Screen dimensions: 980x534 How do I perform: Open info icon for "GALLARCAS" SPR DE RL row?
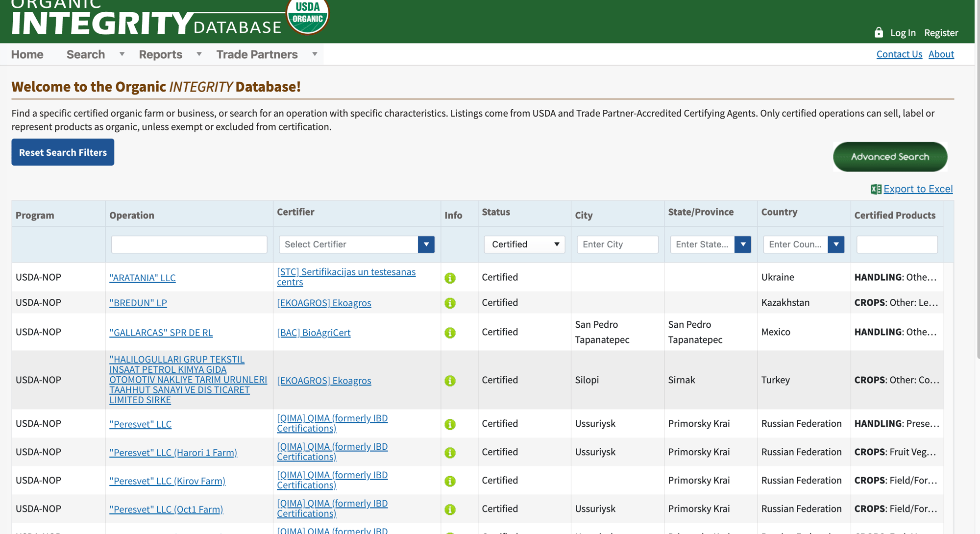[450, 333]
